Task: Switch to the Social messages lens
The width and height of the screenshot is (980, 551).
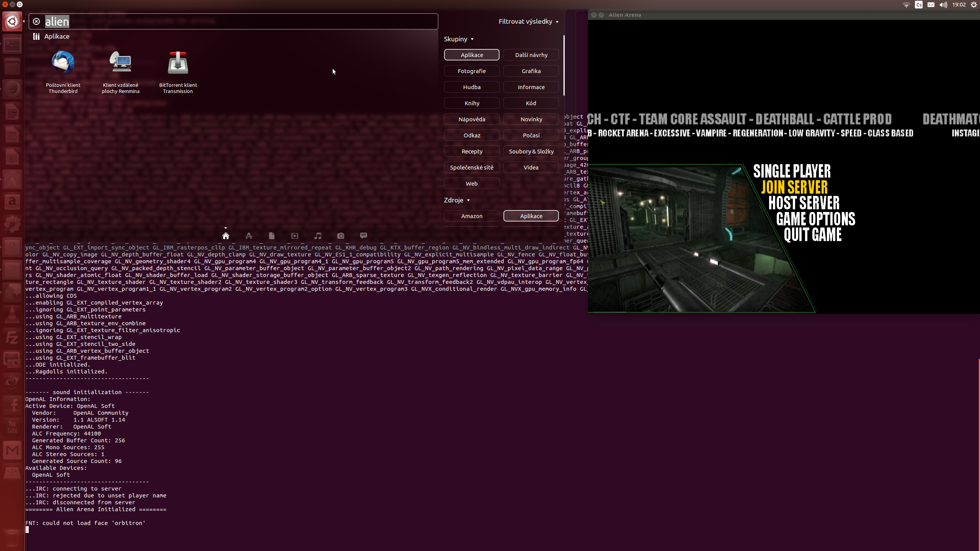Action: click(x=364, y=236)
